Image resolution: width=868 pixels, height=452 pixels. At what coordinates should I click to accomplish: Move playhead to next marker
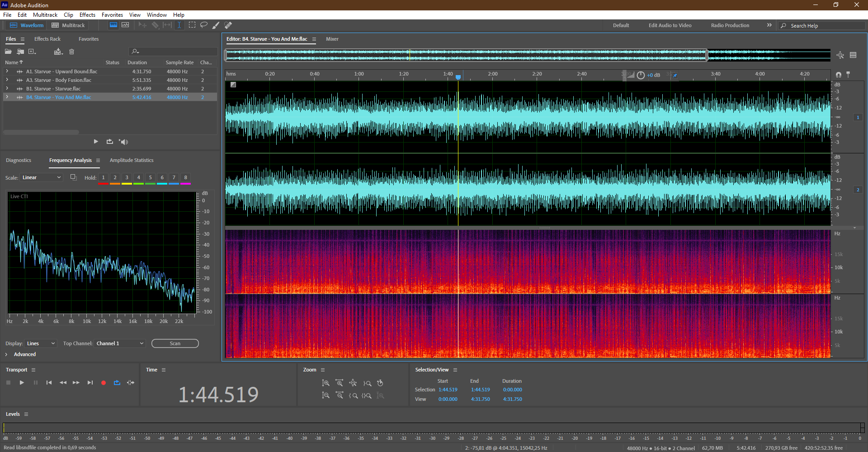click(x=90, y=383)
